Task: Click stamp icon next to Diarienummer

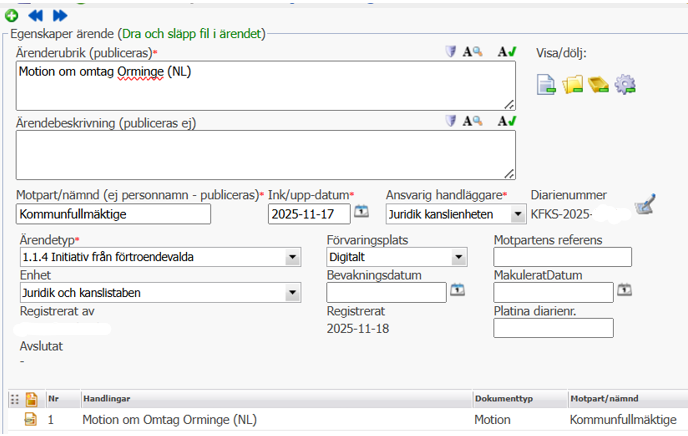Action: 646,205
